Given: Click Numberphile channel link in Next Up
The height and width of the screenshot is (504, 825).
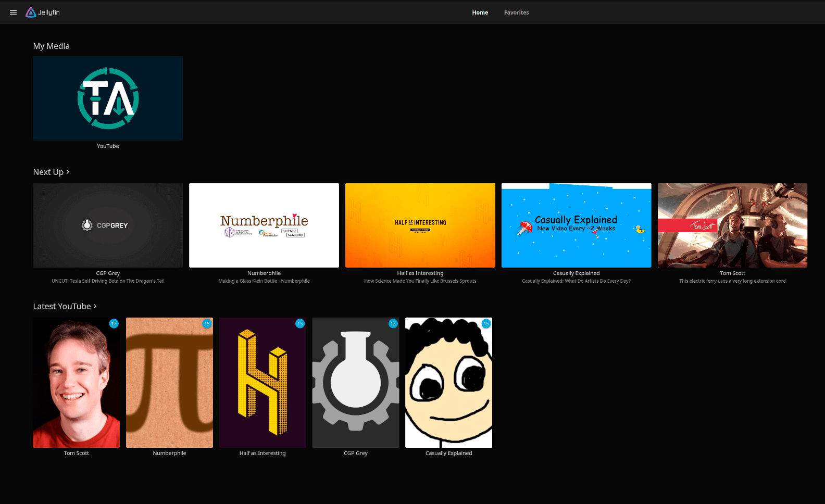Looking at the screenshot, I should coord(264,273).
